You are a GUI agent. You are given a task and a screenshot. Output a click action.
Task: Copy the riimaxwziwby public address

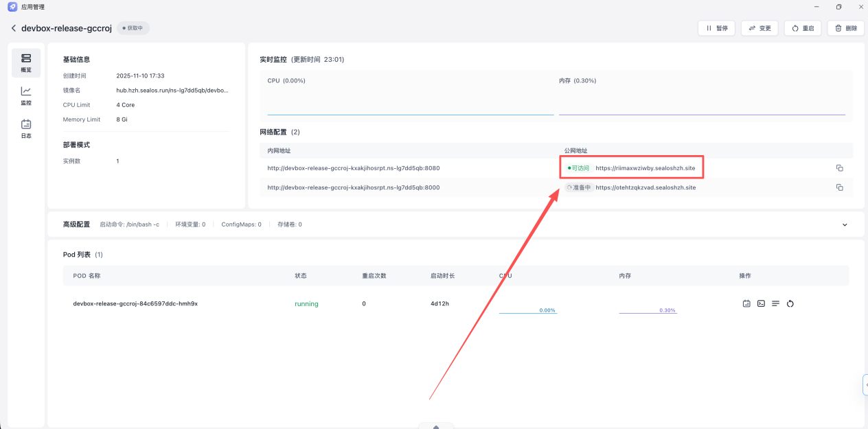click(839, 168)
